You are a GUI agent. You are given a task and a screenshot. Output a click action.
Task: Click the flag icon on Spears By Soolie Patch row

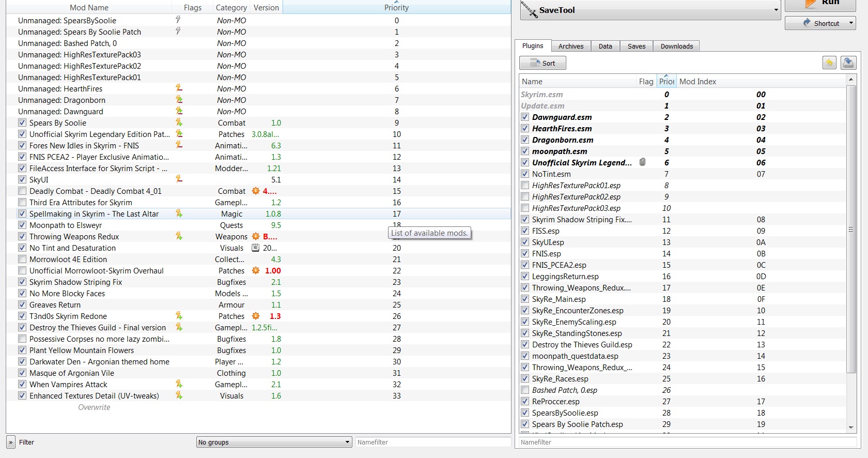178,31
